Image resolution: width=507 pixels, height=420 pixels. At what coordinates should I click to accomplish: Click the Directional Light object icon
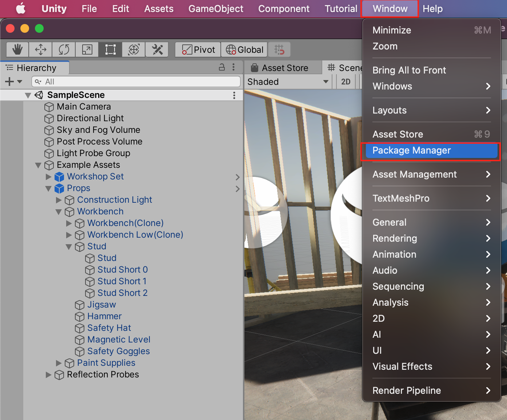(49, 119)
